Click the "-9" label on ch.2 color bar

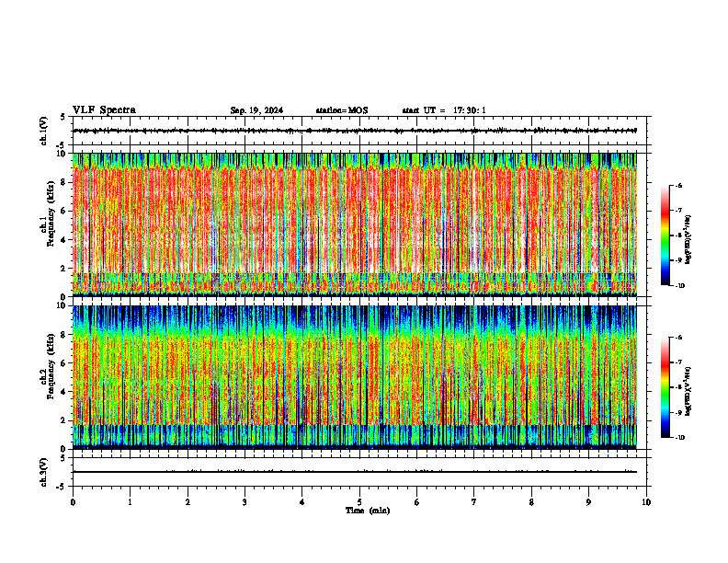[678, 412]
